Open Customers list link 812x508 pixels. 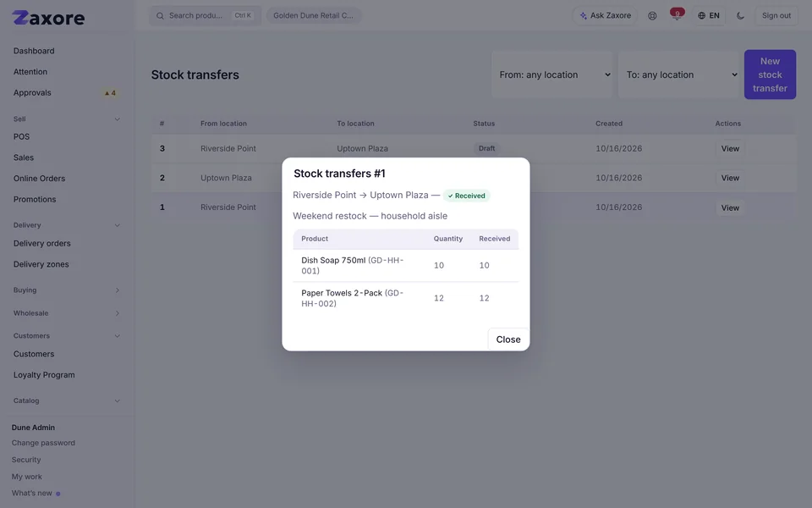pyautogui.click(x=34, y=354)
